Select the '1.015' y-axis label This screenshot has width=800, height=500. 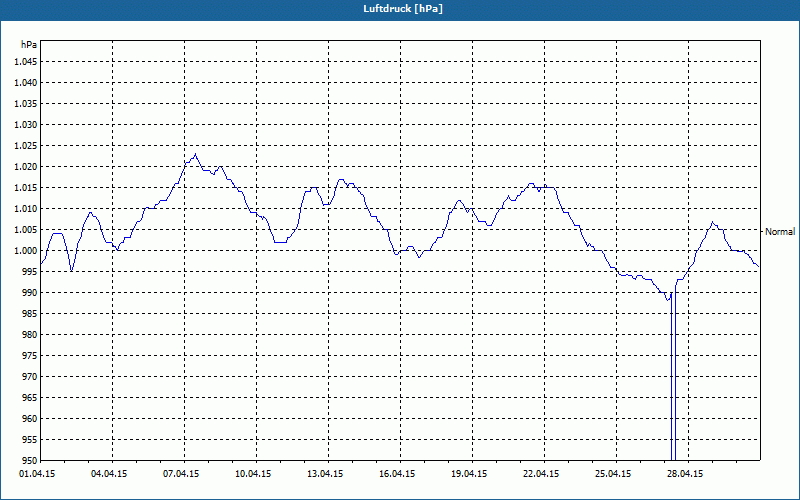pos(26,188)
